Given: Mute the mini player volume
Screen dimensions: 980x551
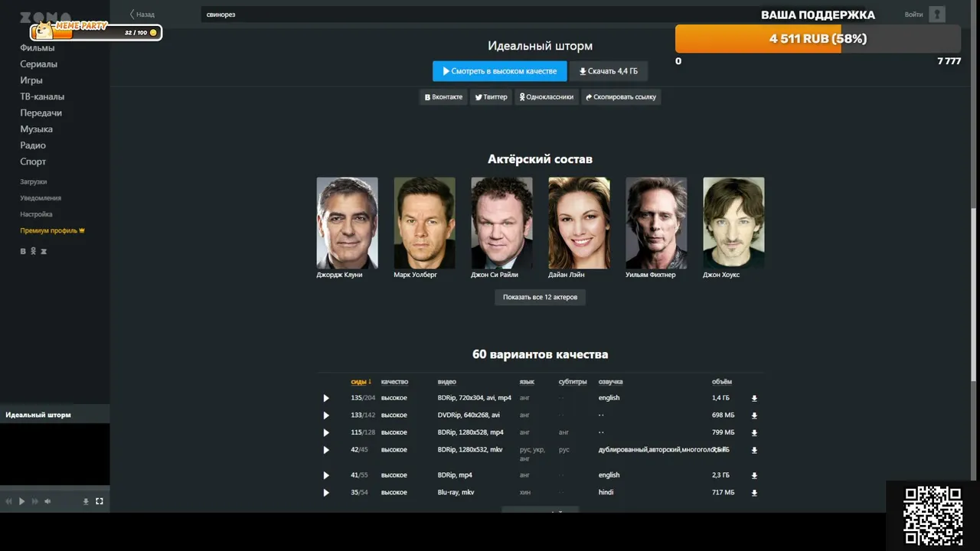Looking at the screenshot, I should tap(47, 501).
